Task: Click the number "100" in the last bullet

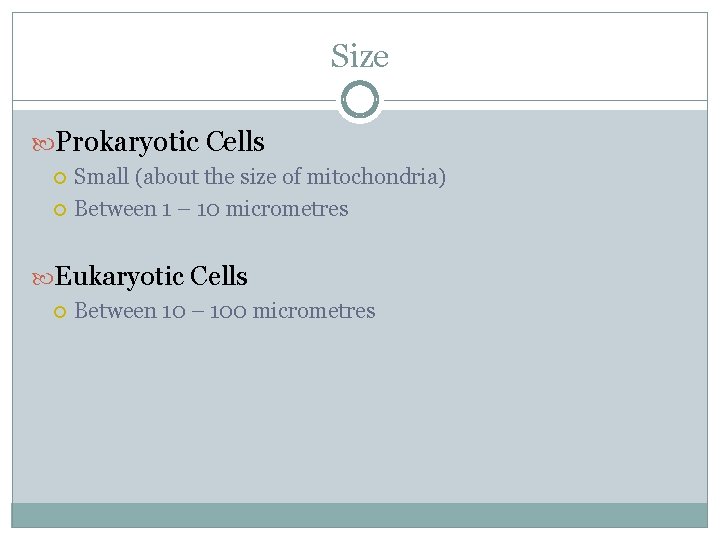Action: point(227,311)
